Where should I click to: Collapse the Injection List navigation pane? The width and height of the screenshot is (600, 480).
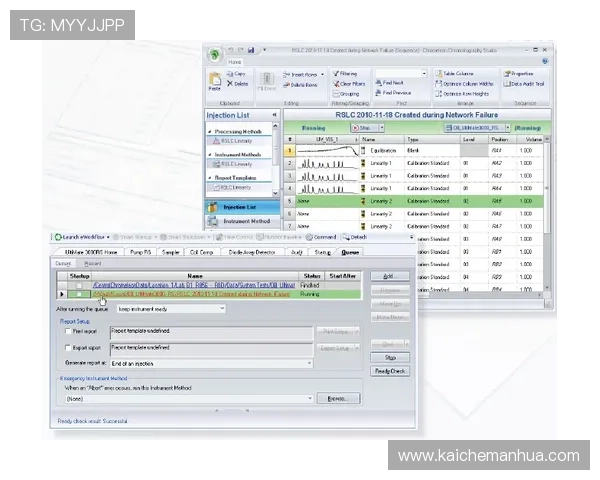coord(274,115)
